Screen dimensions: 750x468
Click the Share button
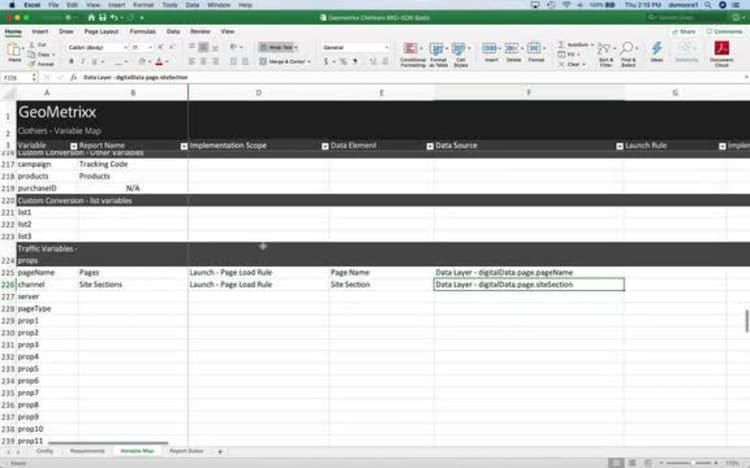[x=684, y=32]
